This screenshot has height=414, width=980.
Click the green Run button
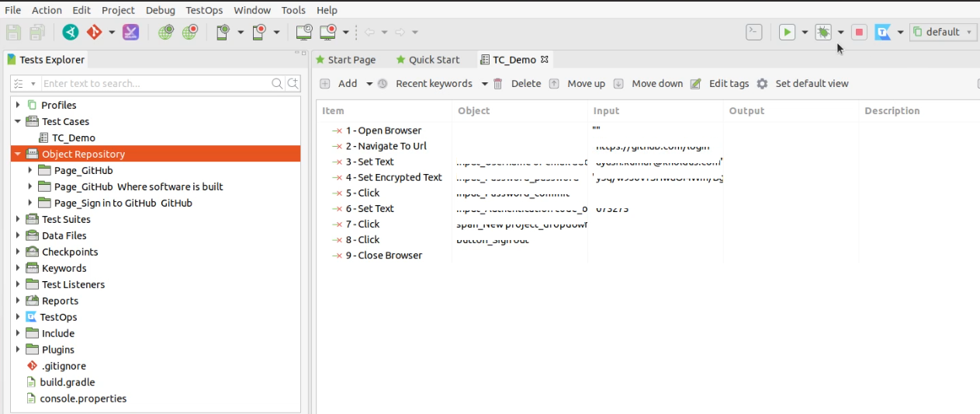click(x=788, y=32)
